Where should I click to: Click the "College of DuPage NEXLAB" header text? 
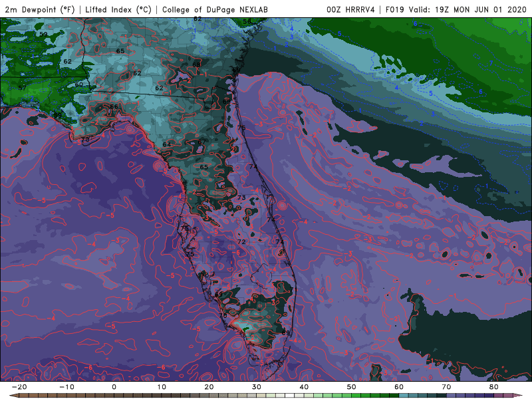[215, 10]
